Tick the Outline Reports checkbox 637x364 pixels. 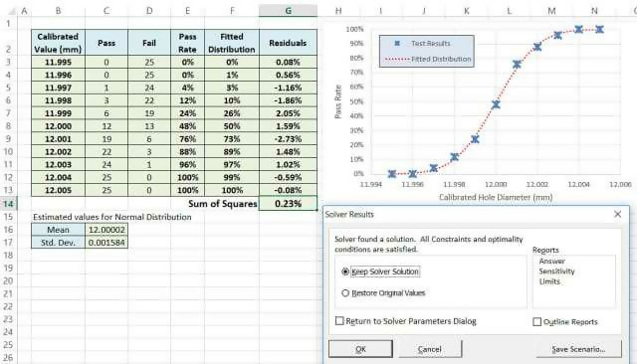pos(536,321)
